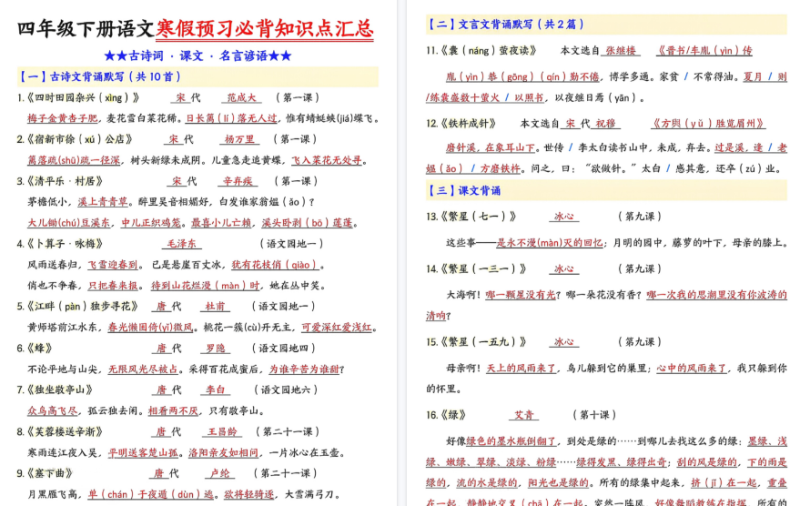Click poem title '2.《宿新市徐公店》'
The image size is (800, 506).
point(74,139)
